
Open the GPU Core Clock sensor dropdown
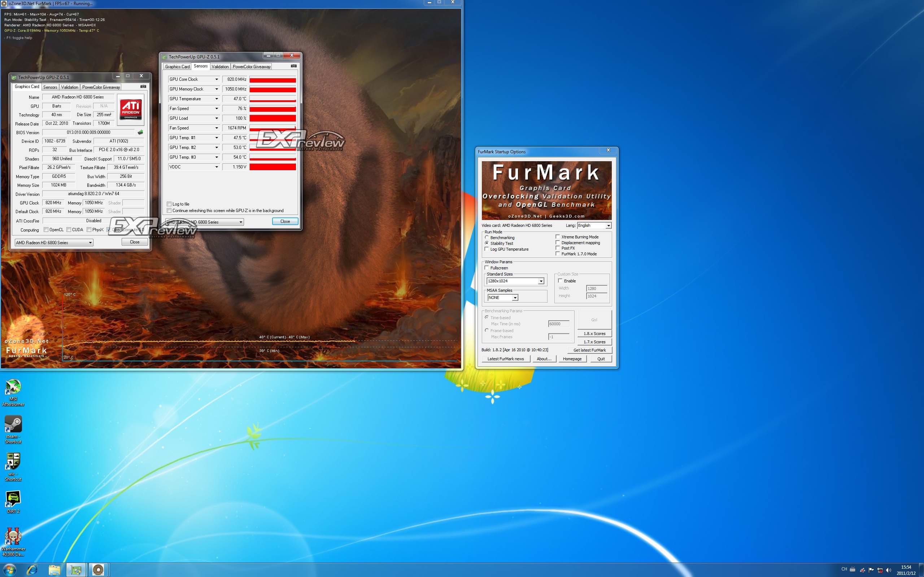[x=217, y=79]
